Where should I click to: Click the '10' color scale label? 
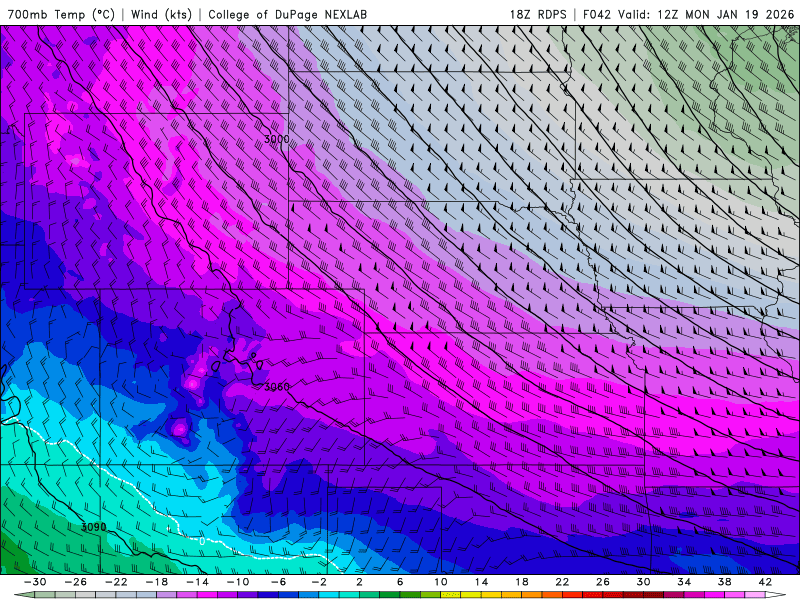click(441, 582)
